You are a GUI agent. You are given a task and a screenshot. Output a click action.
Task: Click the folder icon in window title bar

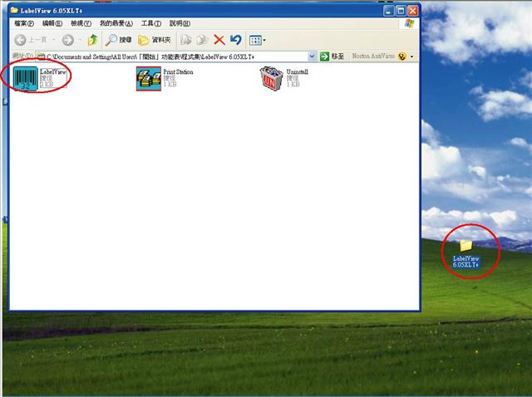click(14, 10)
